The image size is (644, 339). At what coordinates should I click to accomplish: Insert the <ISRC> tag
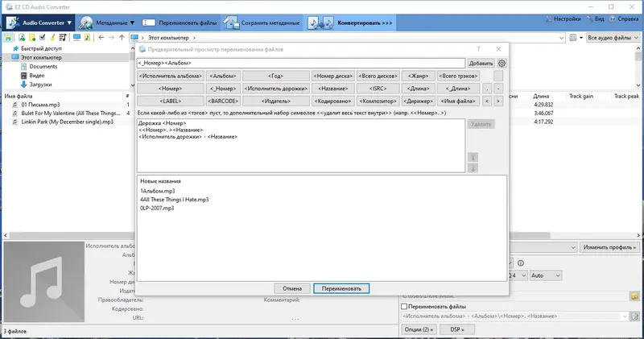coord(378,89)
